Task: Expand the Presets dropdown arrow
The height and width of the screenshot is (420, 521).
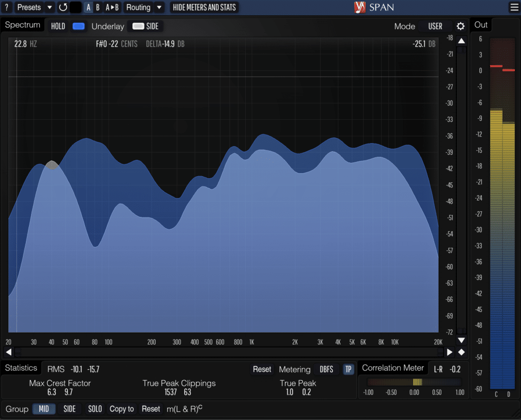Action: [x=49, y=7]
